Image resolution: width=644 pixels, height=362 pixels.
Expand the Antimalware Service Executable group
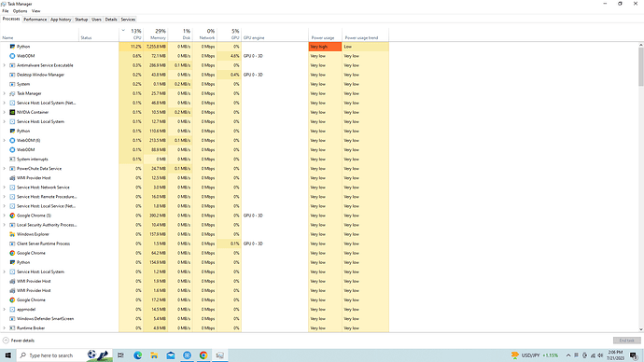[x=4, y=65]
